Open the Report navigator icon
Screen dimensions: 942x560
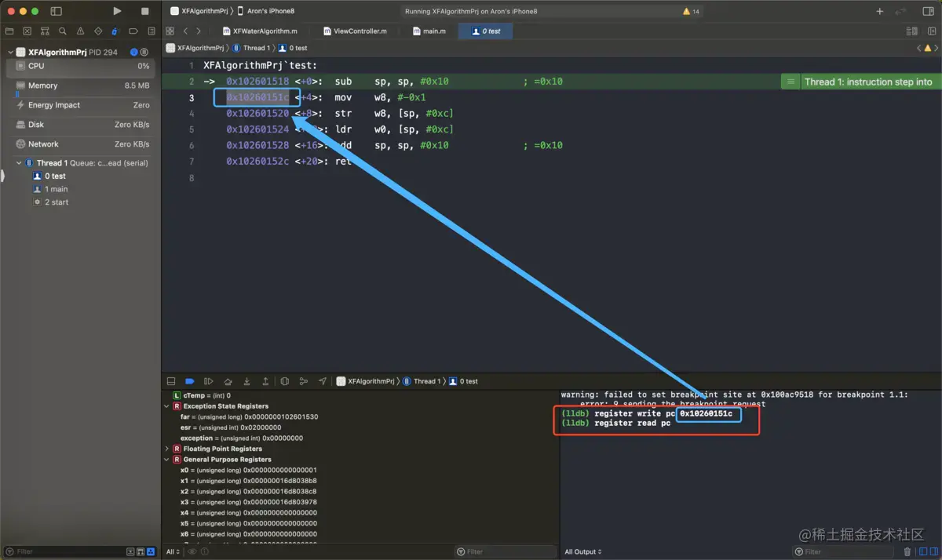(x=150, y=31)
